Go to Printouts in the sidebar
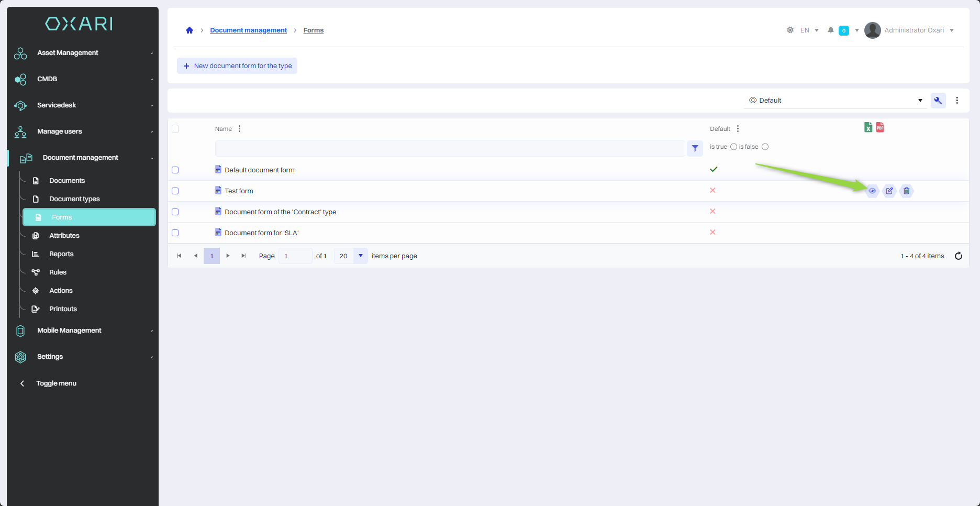 click(63, 309)
